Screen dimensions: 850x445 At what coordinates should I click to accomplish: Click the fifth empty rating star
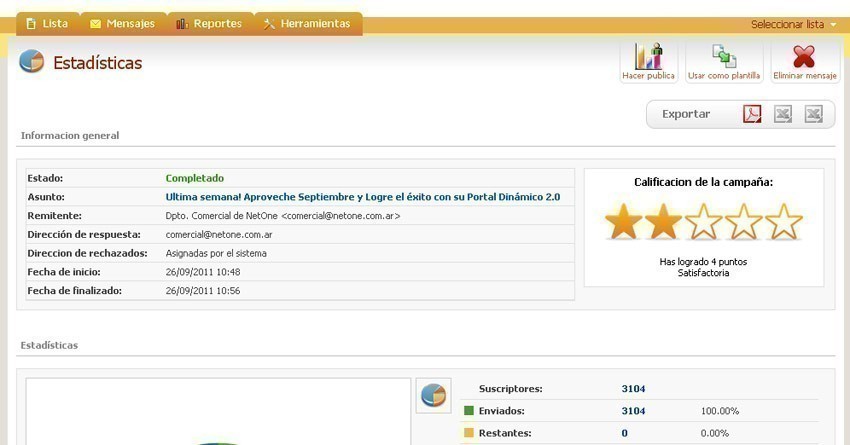point(783,222)
